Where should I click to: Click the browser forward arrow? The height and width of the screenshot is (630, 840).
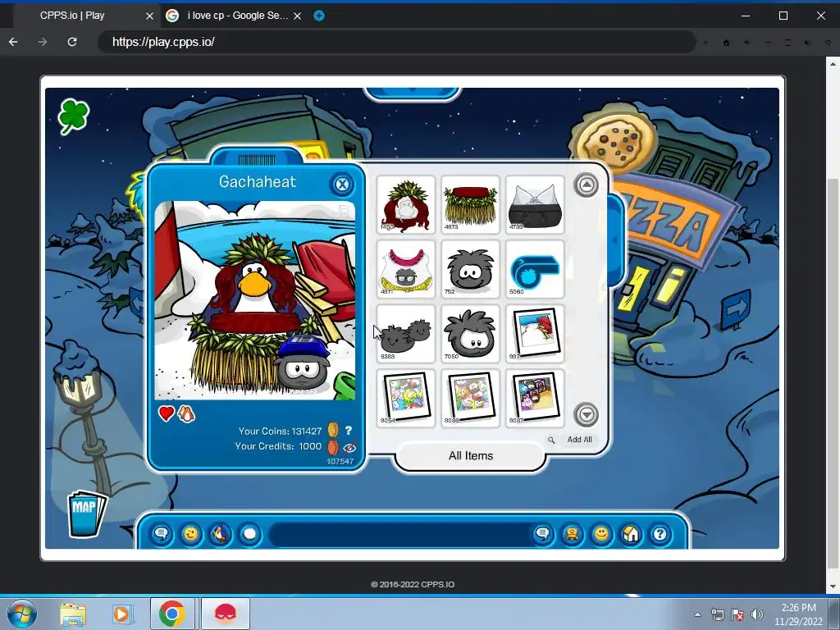pyautogui.click(x=43, y=42)
